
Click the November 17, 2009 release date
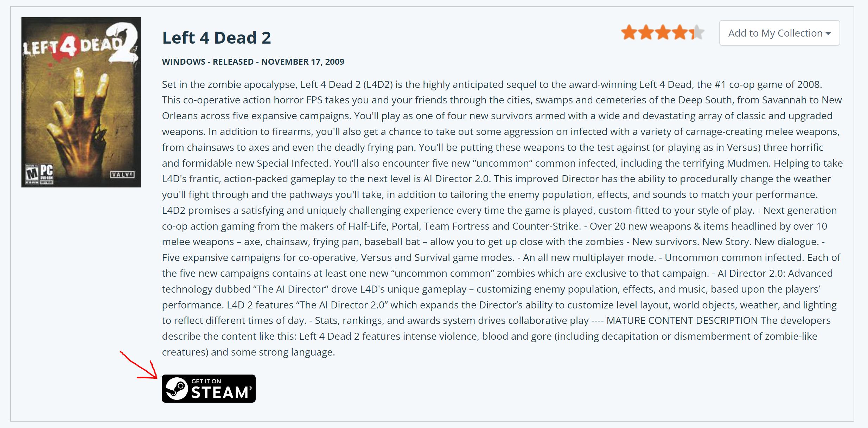(x=302, y=62)
